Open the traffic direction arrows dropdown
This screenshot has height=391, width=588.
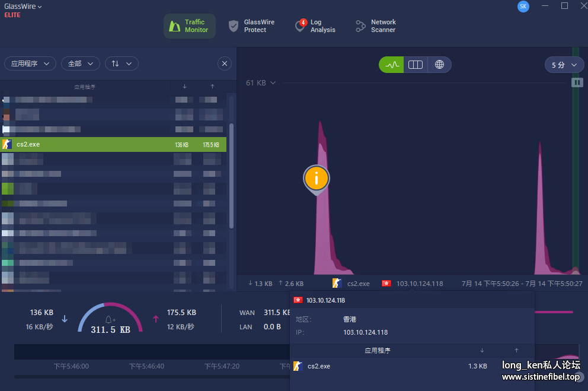[x=122, y=63]
